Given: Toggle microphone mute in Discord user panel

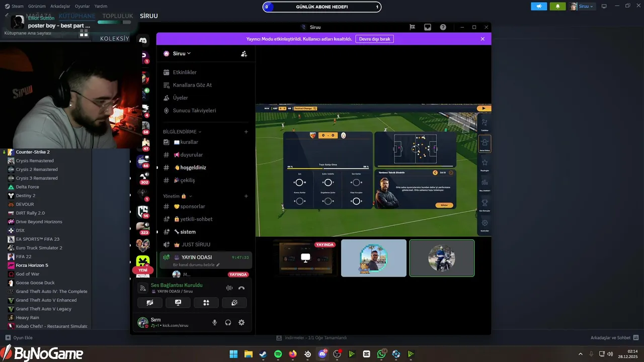Looking at the screenshot, I should point(215,322).
